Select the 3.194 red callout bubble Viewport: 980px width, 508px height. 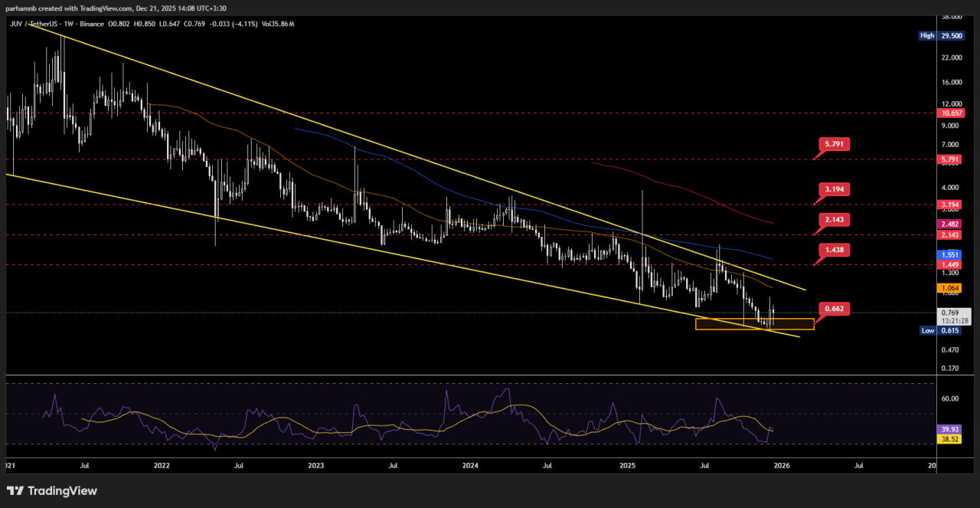835,188
